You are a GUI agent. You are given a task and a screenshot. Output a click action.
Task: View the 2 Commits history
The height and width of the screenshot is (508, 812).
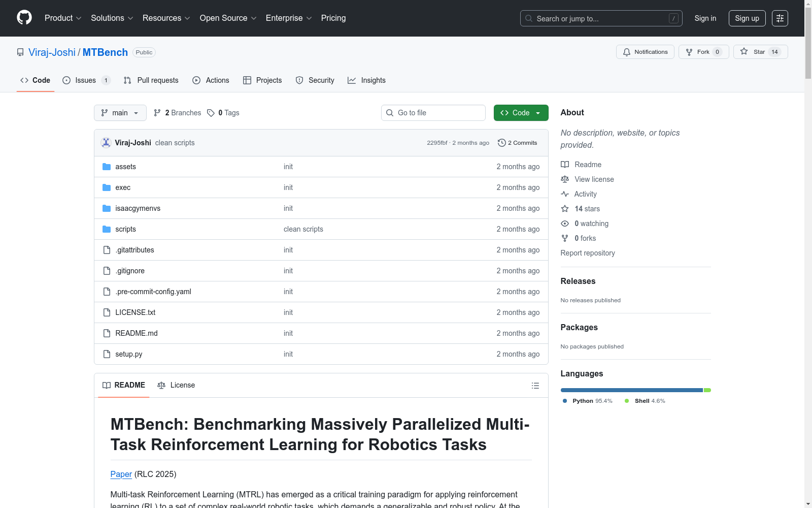coord(518,143)
